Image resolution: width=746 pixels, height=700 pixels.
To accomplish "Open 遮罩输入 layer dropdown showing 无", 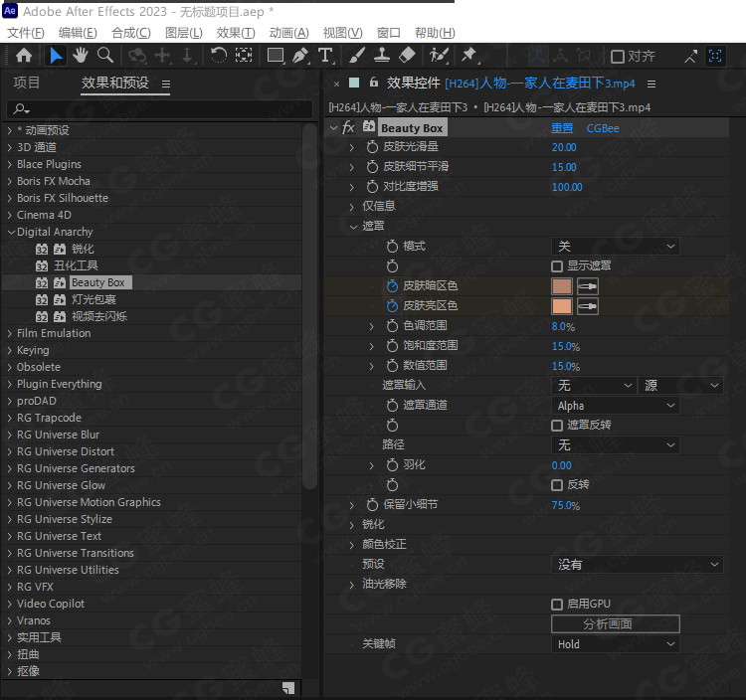I will 595,385.
